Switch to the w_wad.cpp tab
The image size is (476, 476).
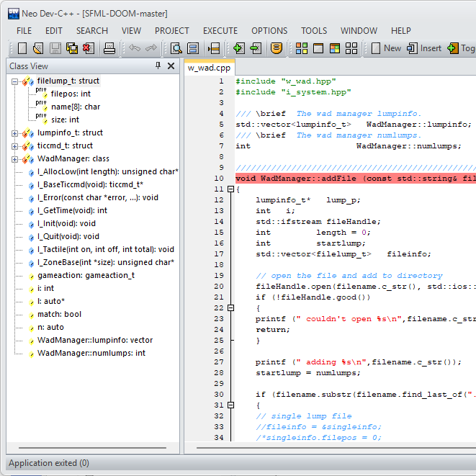coord(210,68)
